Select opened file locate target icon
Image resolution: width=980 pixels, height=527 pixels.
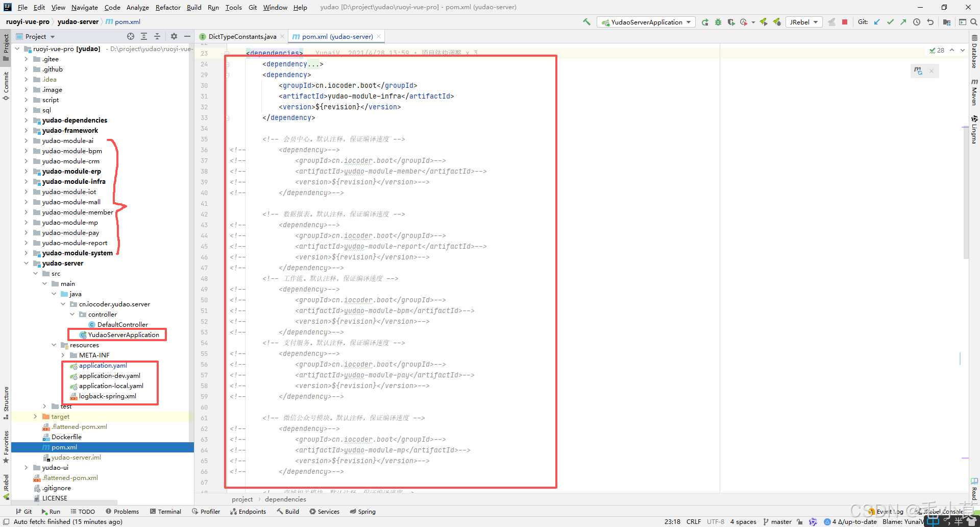tap(131, 36)
